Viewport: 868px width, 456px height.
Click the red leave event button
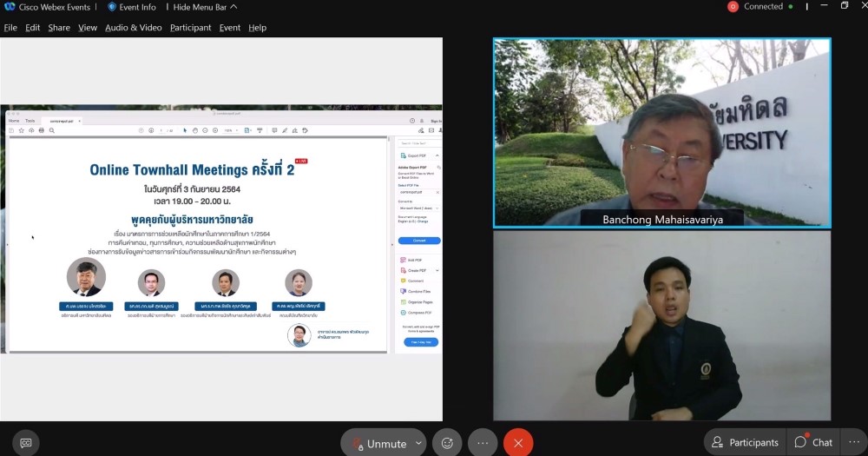tap(518, 442)
